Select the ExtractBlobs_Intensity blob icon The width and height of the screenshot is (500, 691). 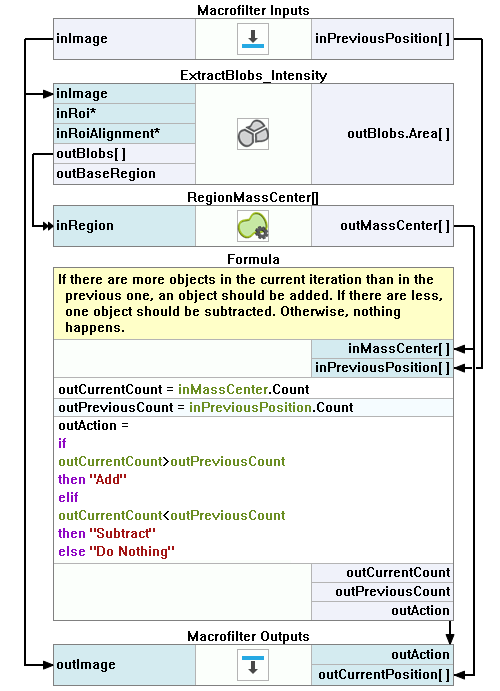(x=253, y=134)
